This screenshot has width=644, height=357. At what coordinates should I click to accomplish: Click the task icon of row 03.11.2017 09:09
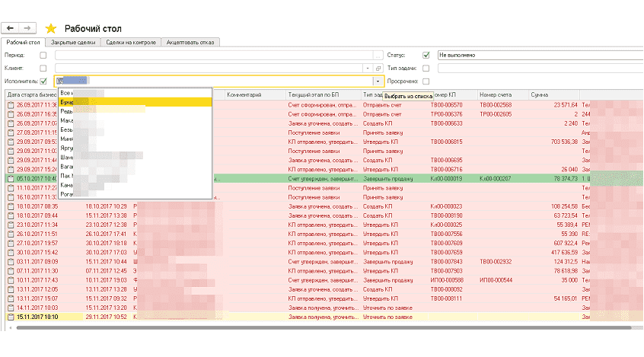tap(11, 262)
